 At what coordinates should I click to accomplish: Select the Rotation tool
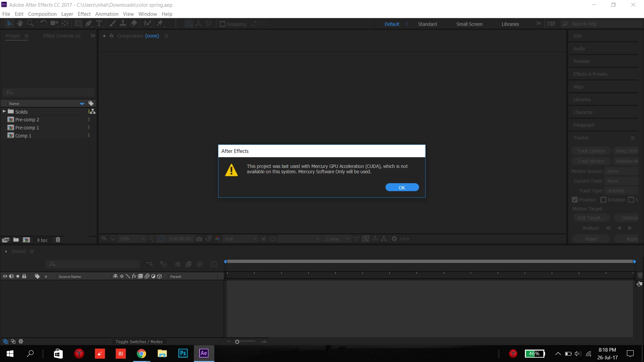[44, 23]
